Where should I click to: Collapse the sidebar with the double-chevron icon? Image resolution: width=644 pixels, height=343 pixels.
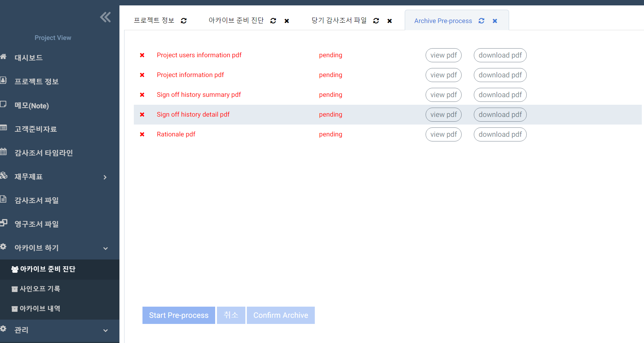pos(105,17)
